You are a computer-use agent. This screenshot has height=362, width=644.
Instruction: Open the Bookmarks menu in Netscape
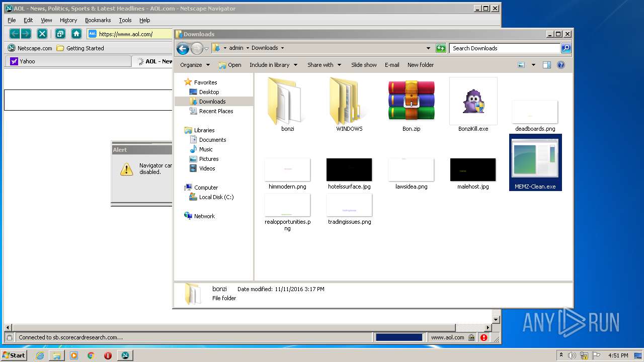[98, 20]
